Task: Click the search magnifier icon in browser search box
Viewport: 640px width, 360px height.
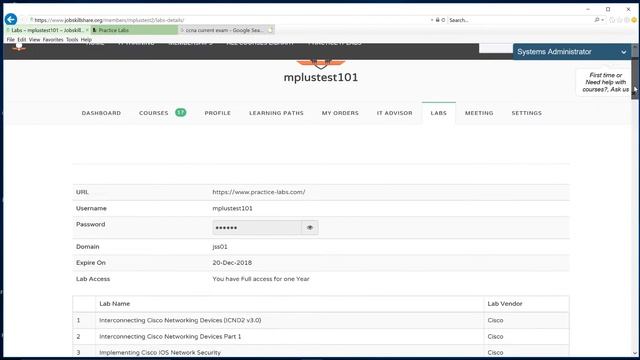Action: pos(597,20)
